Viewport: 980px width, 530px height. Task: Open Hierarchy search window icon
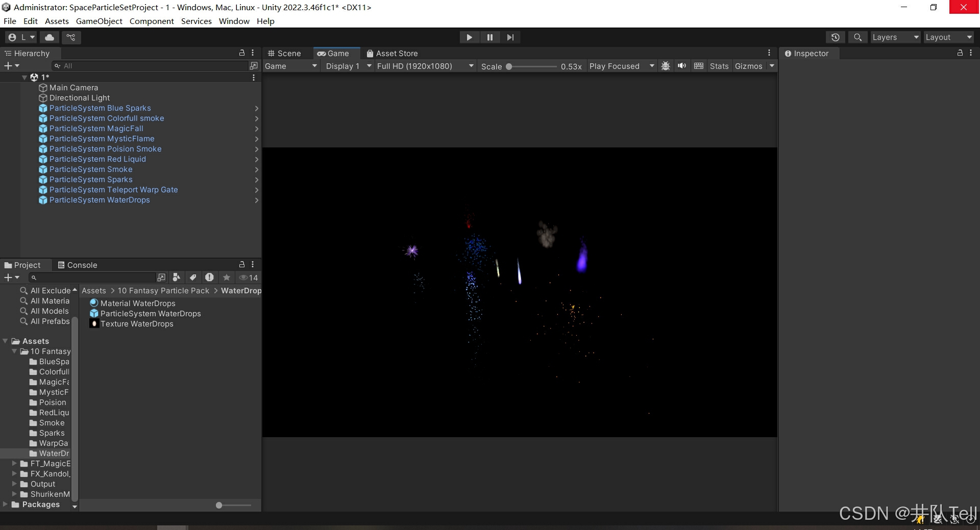pos(254,66)
